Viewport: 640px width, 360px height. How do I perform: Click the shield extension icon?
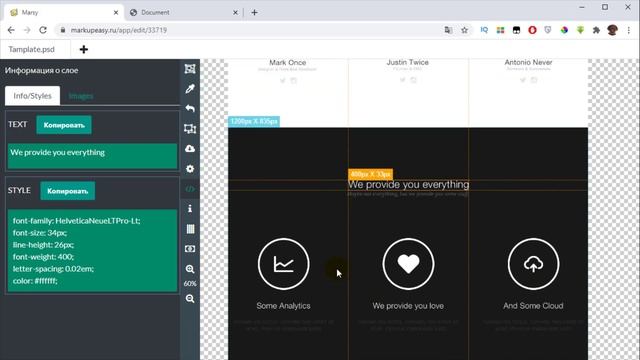pyautogui.click(x=548, y=30)
